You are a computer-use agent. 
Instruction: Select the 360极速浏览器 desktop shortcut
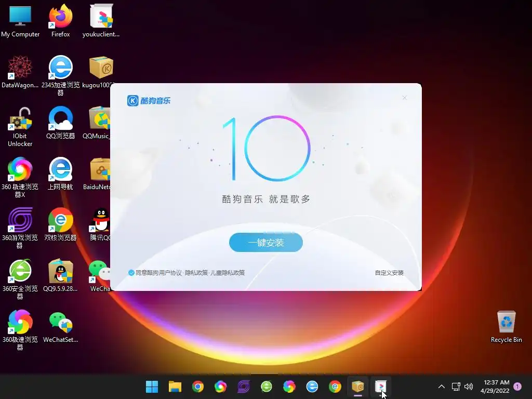tap(20, 330)
